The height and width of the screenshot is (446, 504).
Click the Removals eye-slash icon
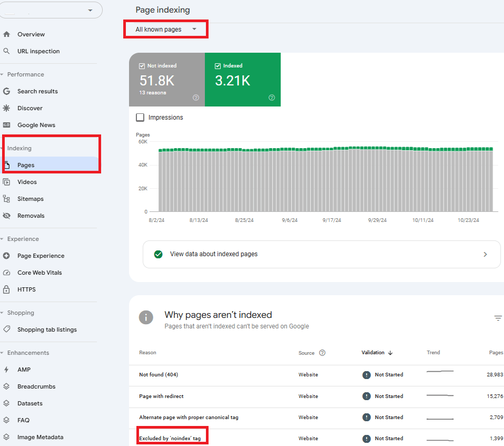pyautogui.click(x=6, y=216)
